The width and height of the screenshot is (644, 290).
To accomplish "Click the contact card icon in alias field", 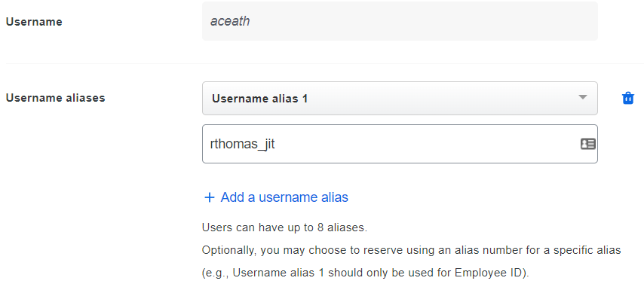I will point(587,144).
